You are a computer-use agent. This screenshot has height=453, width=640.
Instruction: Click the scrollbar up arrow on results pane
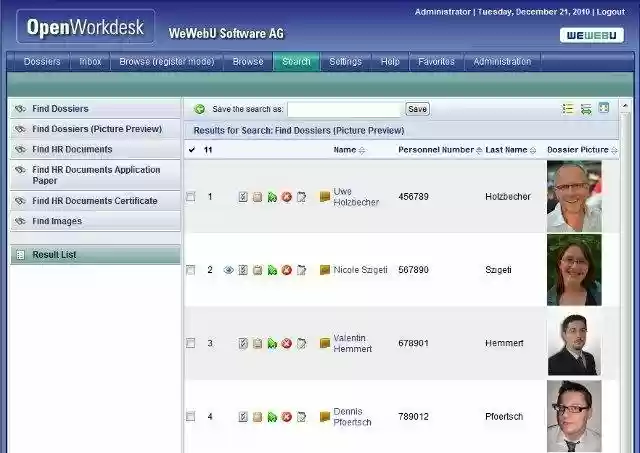coord(625,105)
